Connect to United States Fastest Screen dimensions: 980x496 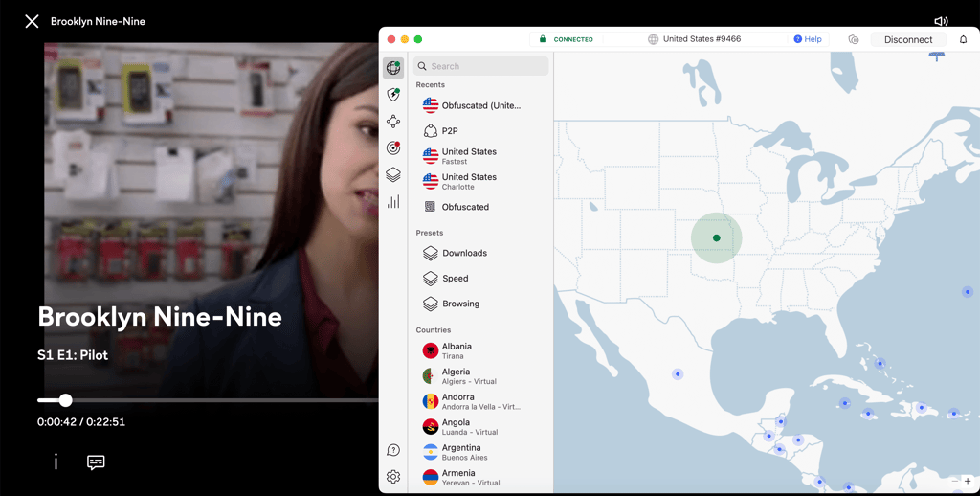479,156
